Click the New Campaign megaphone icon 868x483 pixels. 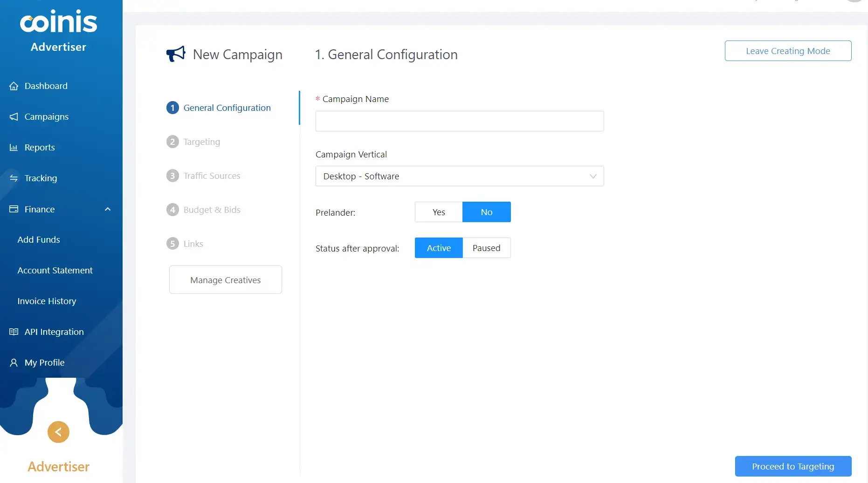[x=176, y=54]
